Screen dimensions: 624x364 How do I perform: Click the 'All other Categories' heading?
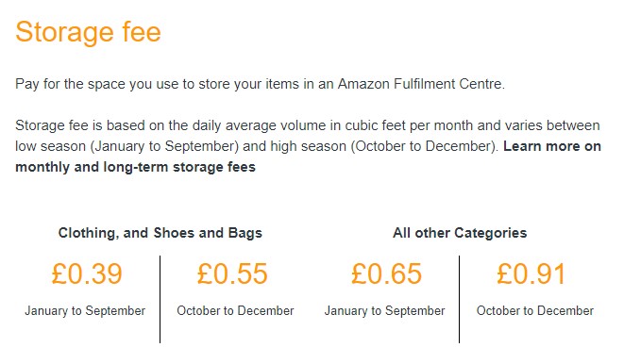(460, 233)
